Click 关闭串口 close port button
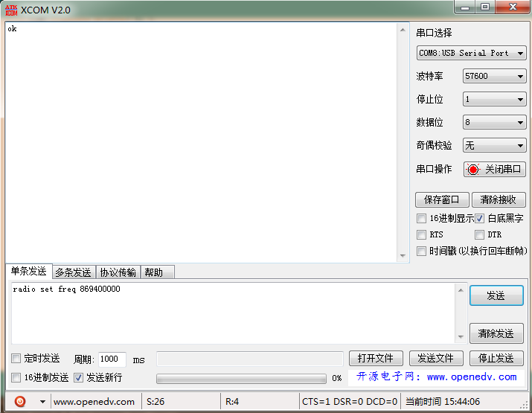Viewport: 532px width, 413px height. point(495,169)
